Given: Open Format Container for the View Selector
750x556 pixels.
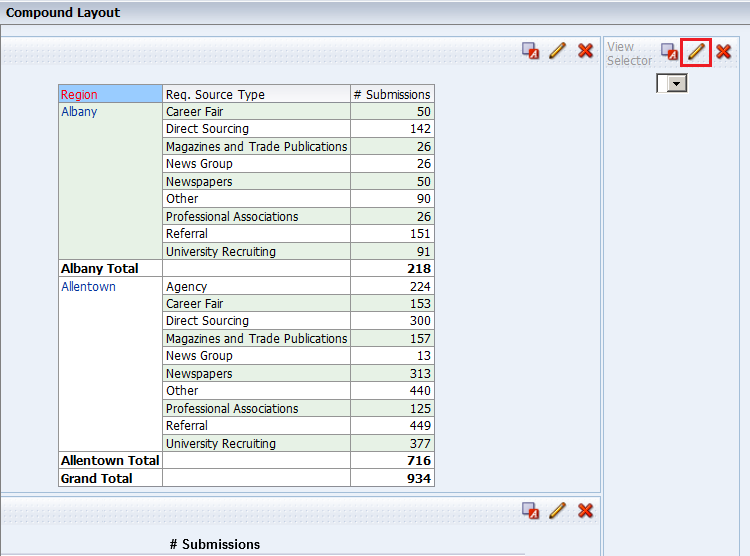Looking at the screenshot, I should (x=669, y=51).
